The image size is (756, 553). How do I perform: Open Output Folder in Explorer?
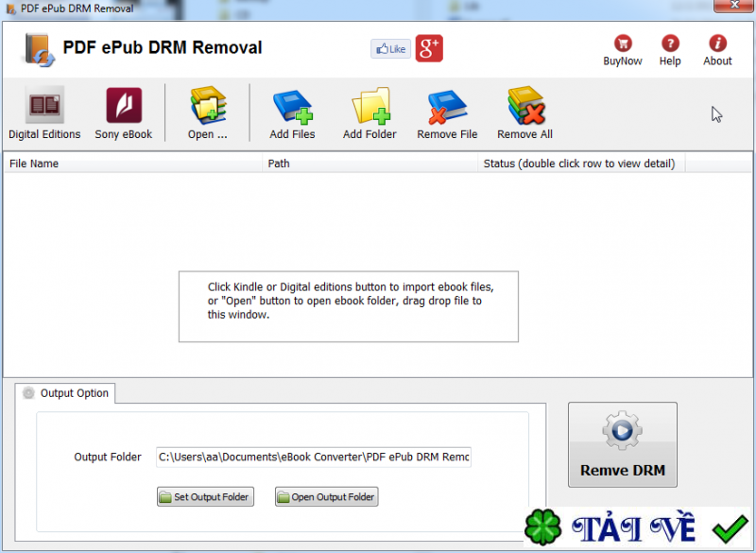[326, 496]
